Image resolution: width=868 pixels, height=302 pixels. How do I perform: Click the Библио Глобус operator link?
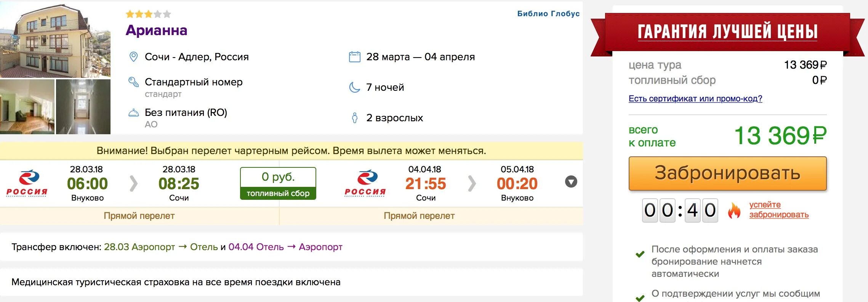[x=548, y=14]
